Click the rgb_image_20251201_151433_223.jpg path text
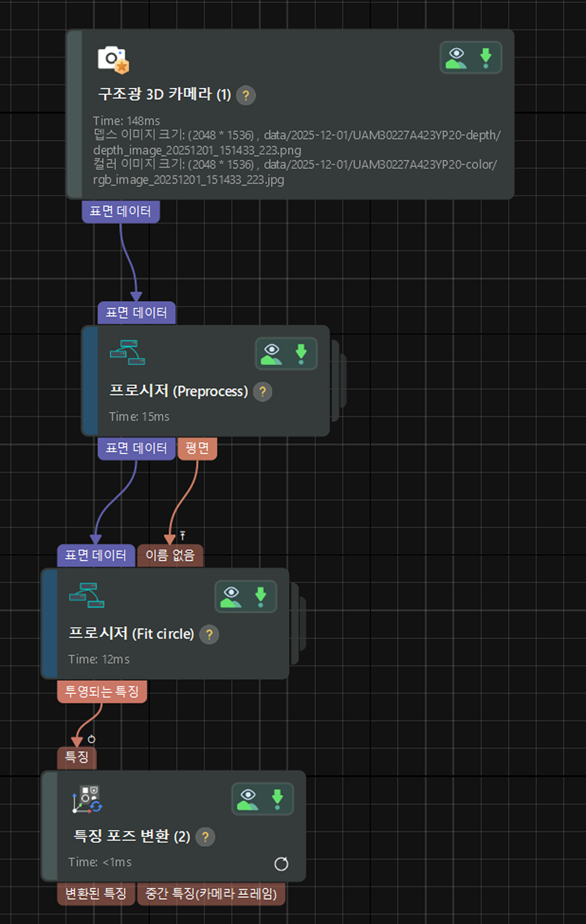The width and height of the screenshot is (586, 924). [189, 180]
